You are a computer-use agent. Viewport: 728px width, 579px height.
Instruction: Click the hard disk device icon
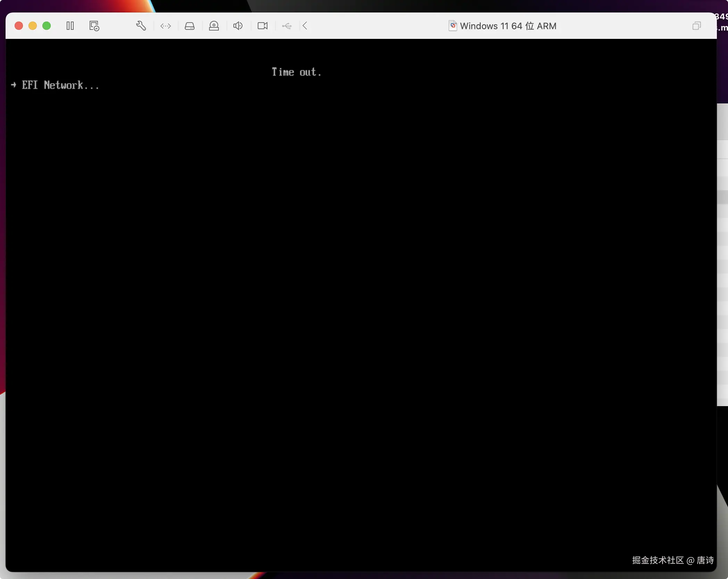(190, 26)
